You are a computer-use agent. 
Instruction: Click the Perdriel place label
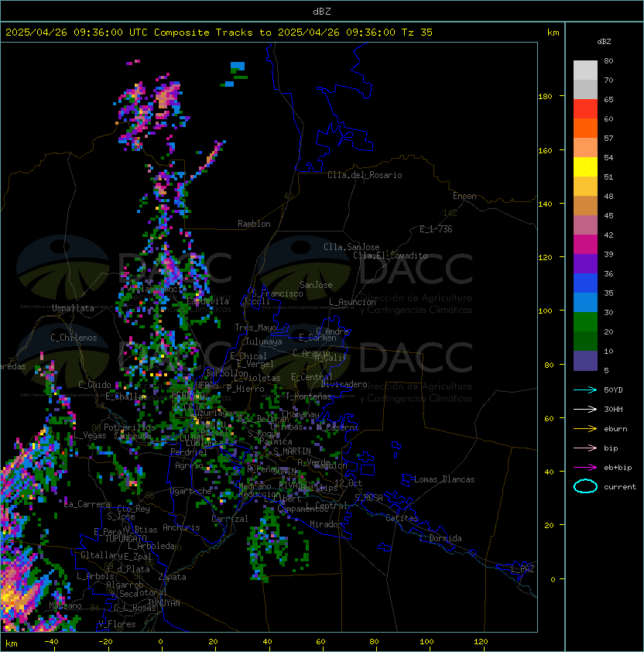[x=188, y=451]
